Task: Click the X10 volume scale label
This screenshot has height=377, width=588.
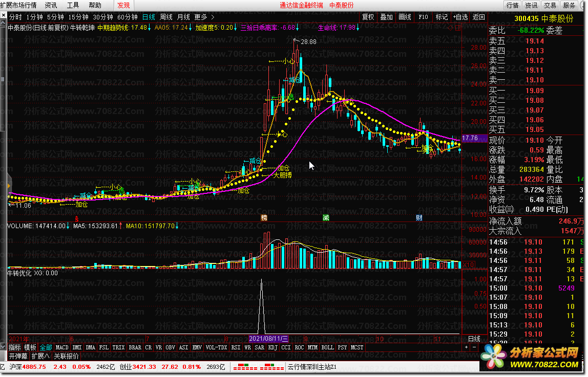Action: coord(469,264)
